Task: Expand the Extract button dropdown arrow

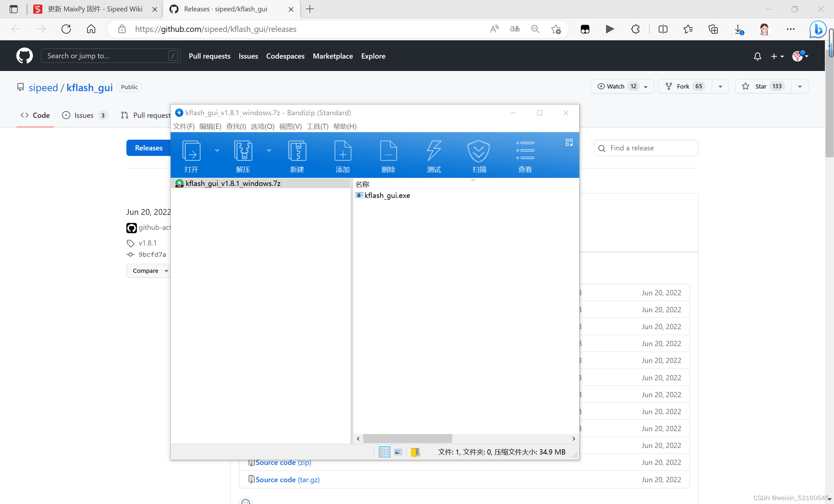Action: click(x=269, y=150)
